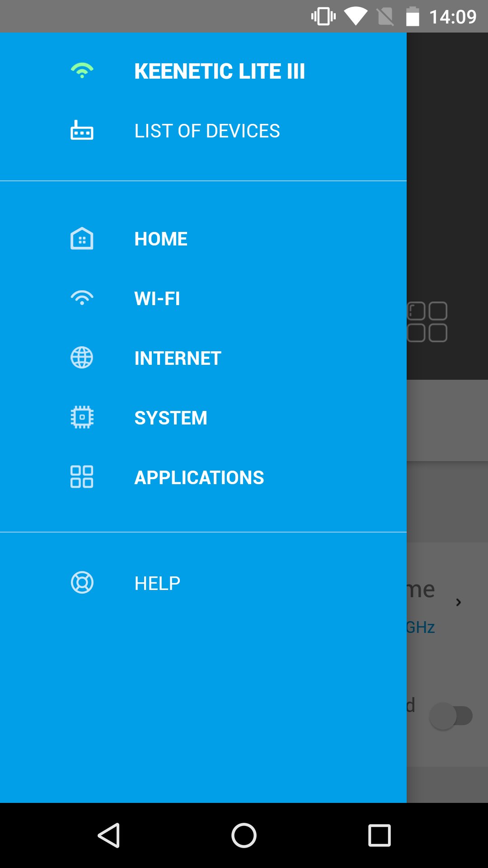Open SYSTEM menu item

click(x=171, y=418)
